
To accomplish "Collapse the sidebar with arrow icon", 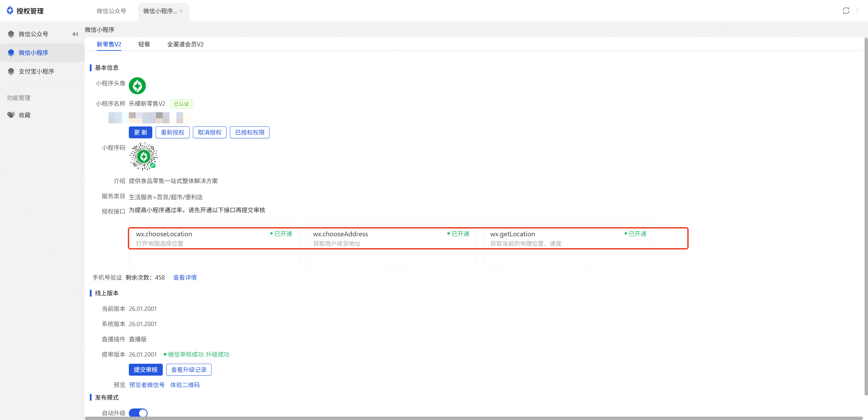I will coord(75,34).
